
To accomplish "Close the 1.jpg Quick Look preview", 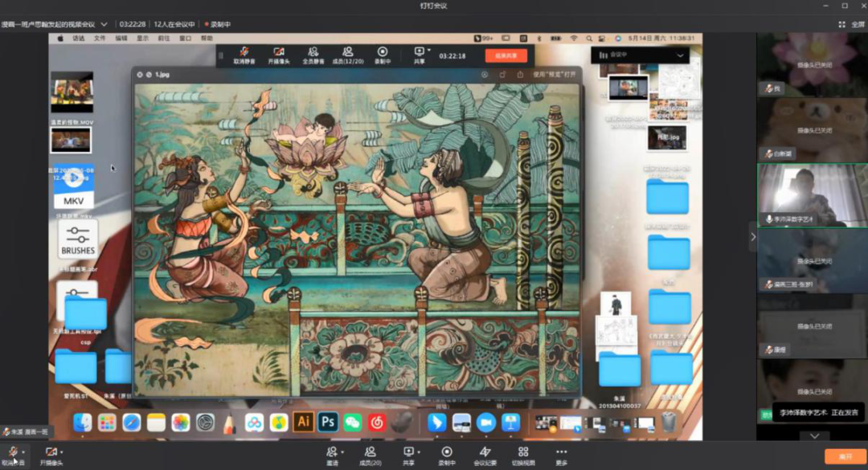I will pyautogui.click(x=140, y=74).
